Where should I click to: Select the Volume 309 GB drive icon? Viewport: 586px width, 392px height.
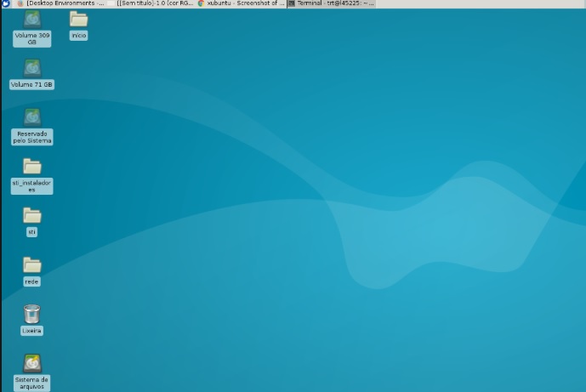32,19
